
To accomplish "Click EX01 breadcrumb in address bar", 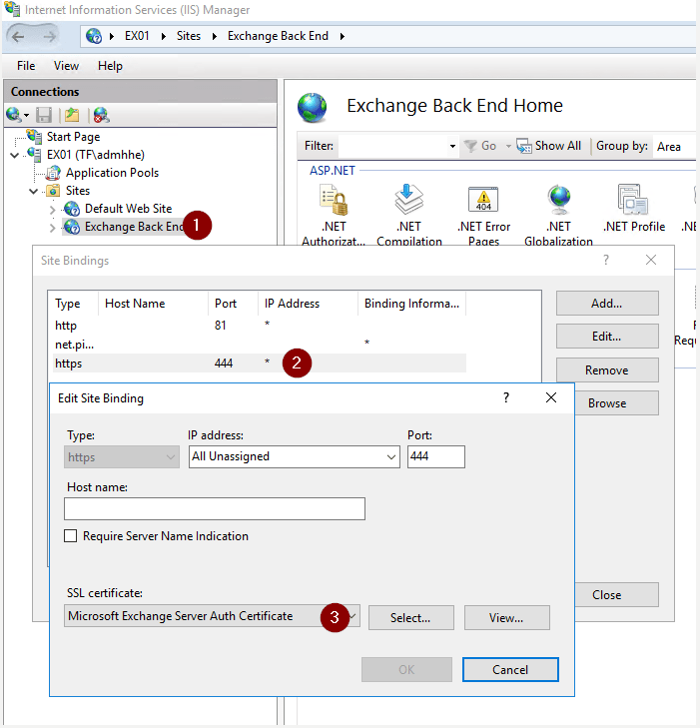I will pos(137,36).
